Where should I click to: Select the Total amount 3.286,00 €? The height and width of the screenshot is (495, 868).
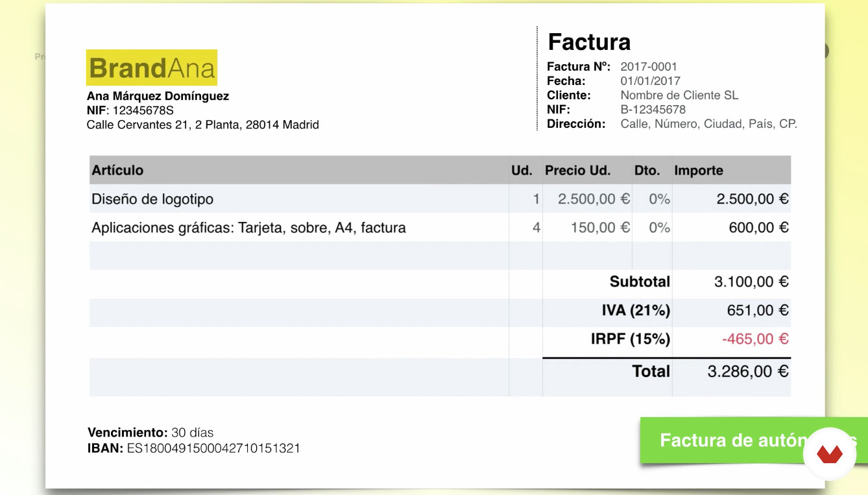click(748, 371)
